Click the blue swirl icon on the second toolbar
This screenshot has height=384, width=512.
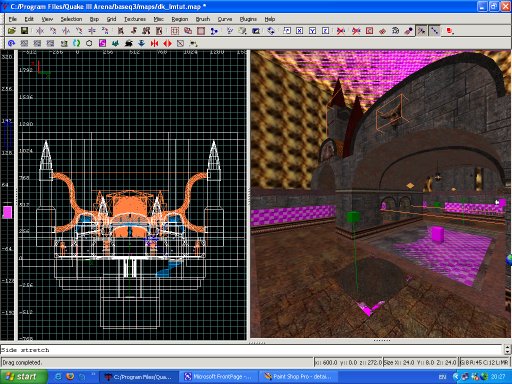point(11,43)
